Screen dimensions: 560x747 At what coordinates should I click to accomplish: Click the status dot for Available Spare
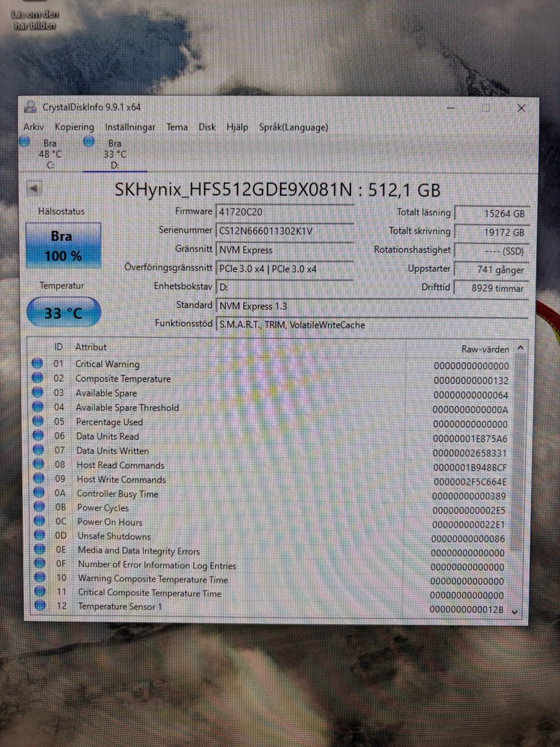38,392
